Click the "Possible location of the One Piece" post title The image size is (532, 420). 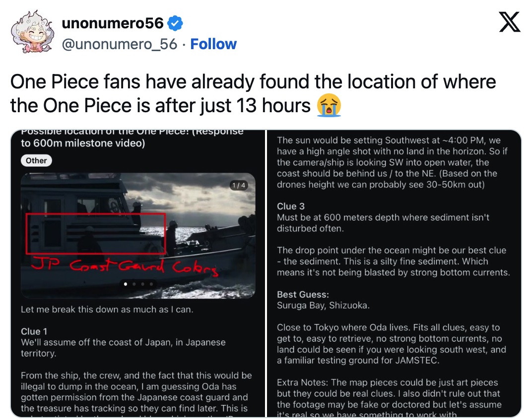pyautogui.click(x=132, y=138)
